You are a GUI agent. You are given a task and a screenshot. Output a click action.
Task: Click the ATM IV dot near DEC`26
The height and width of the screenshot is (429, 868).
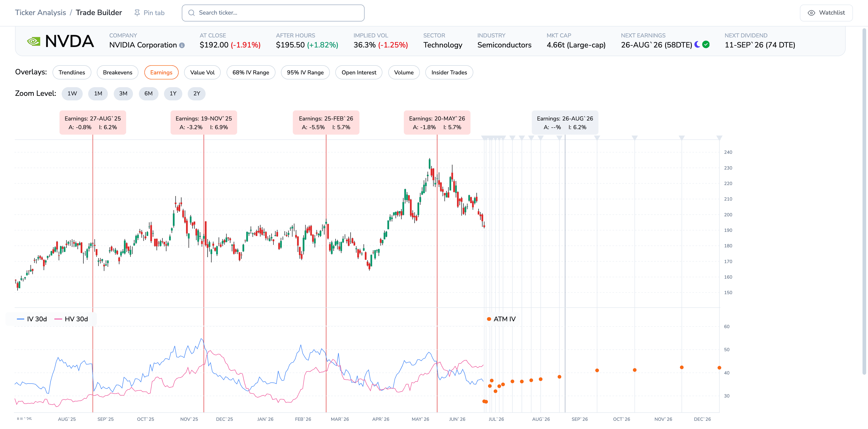click(x=719, y=368)
